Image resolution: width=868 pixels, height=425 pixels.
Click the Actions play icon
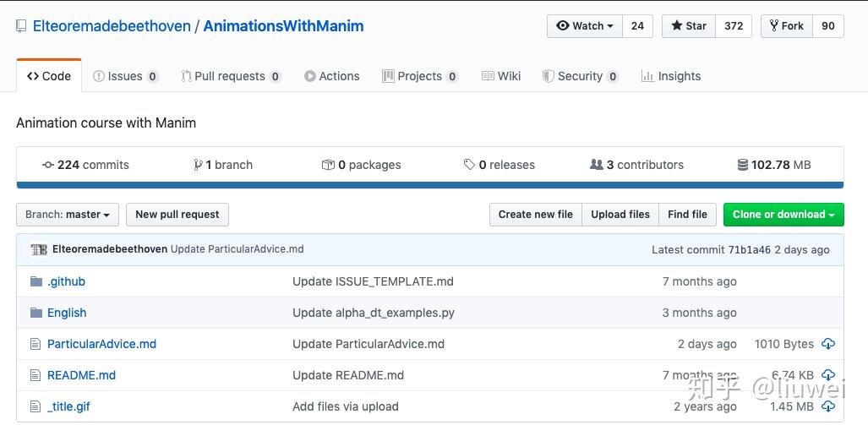(310, 76)
